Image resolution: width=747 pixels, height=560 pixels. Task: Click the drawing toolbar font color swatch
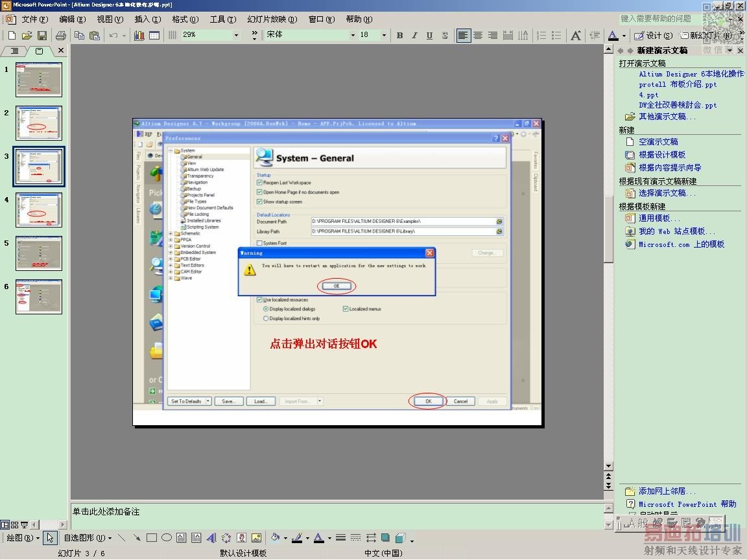tap(319, 537)
